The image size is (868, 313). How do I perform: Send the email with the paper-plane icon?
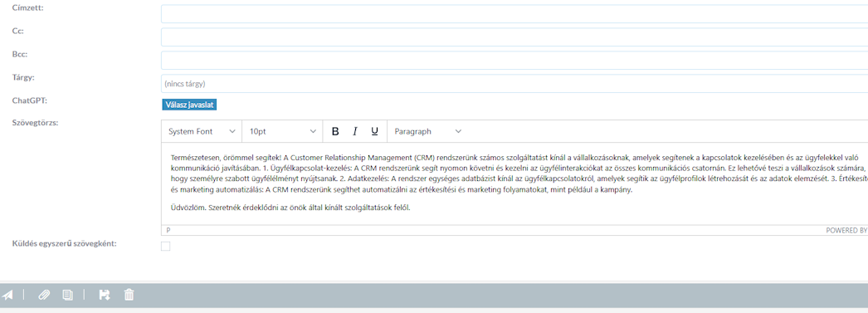coord(7,295)
